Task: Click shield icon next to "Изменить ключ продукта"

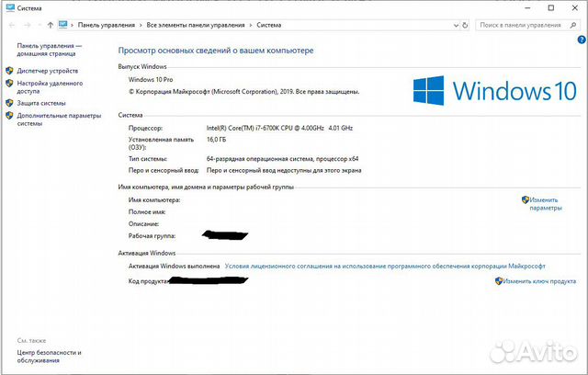Action: [498, 281]
